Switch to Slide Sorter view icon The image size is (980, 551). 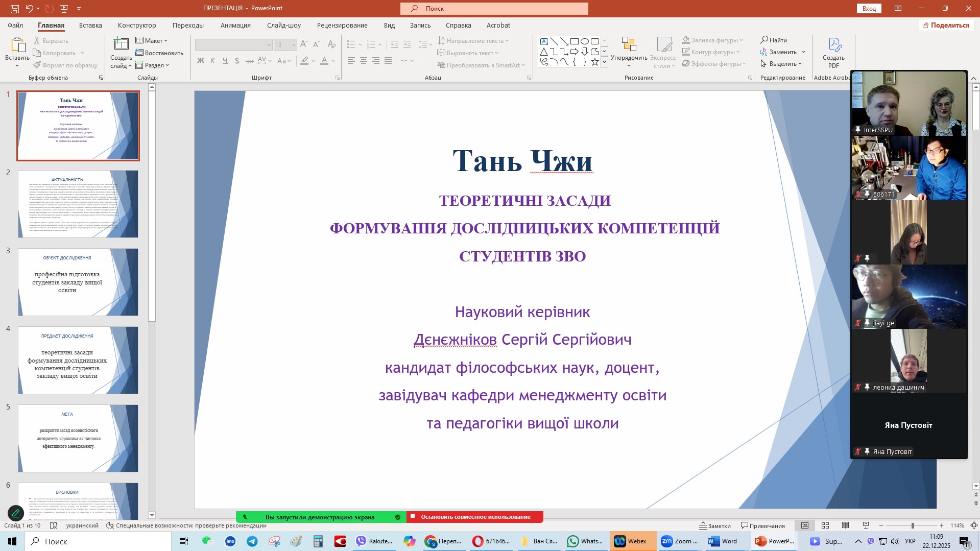[825, 525]
